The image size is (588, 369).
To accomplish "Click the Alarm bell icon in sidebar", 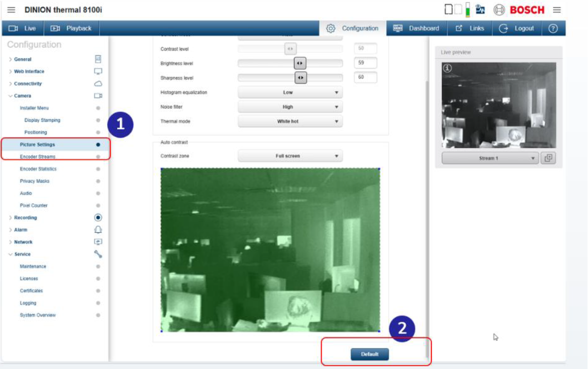I will [98, 230].
